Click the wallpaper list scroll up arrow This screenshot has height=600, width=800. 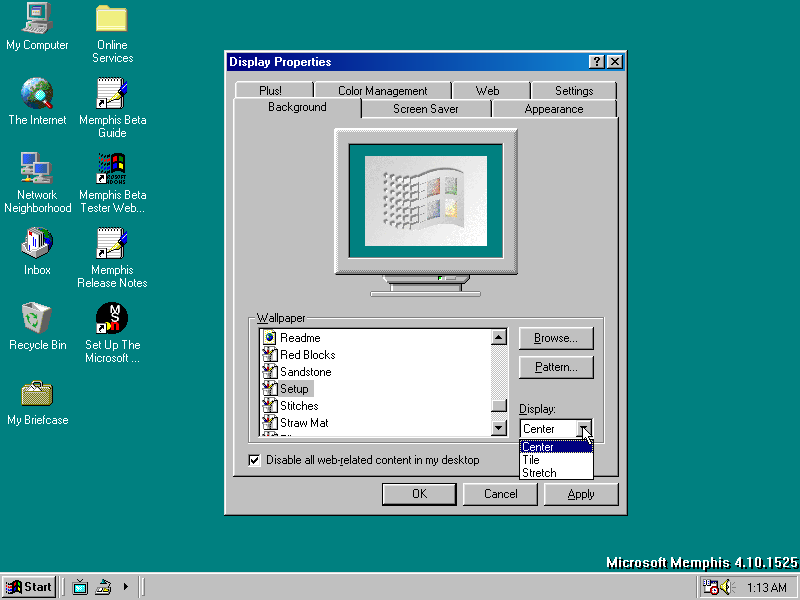coord(498,337)
